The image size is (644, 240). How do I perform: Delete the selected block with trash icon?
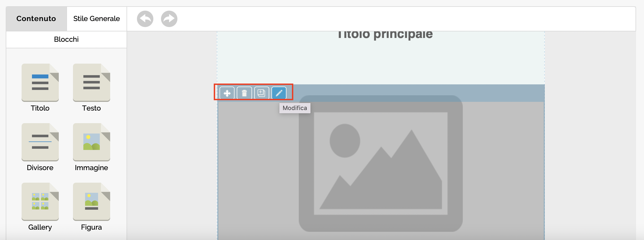tap(244, 93)
